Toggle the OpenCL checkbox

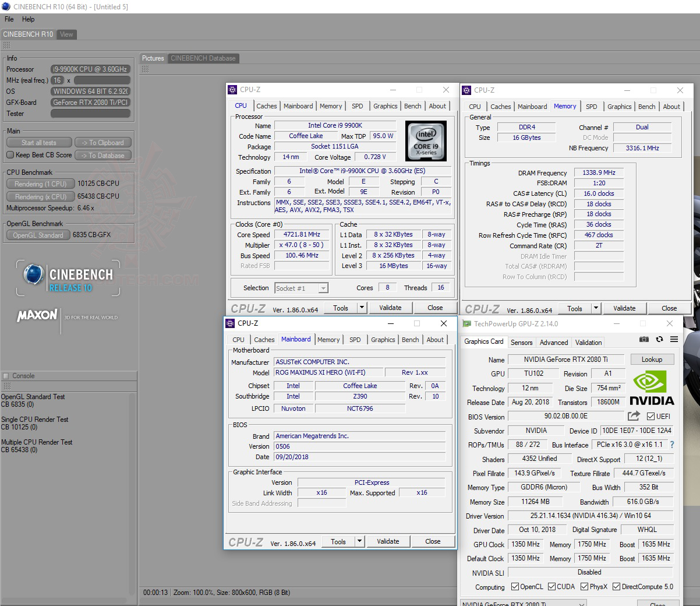click(515, 587)
